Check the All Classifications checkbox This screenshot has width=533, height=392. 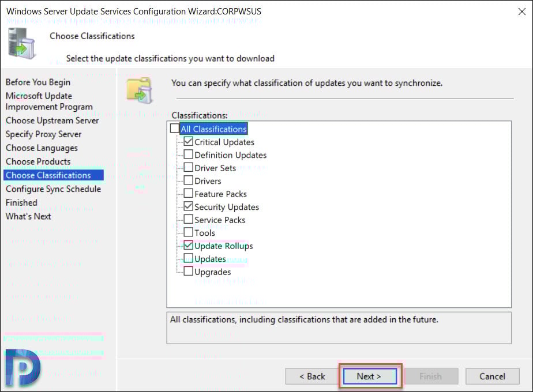click(x=175, y=128)
